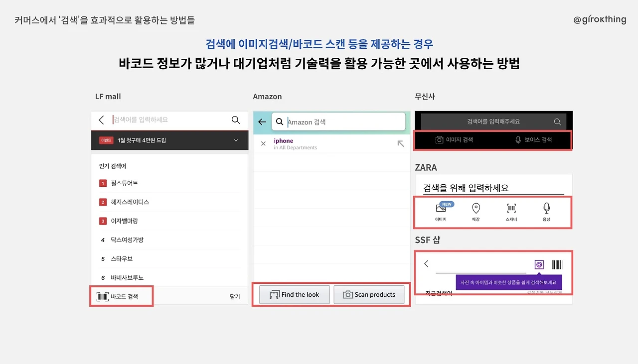Click the ZARA section label
Viewport: 638px width, 364px height.
(x=426, y=167)
